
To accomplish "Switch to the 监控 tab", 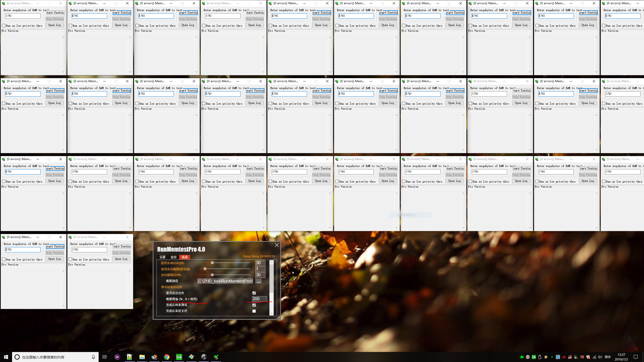I will tap(173, 257).
